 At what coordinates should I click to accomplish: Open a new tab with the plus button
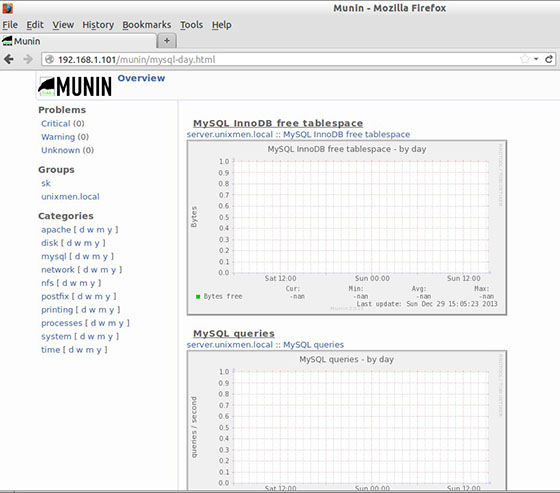coord(167,41)
